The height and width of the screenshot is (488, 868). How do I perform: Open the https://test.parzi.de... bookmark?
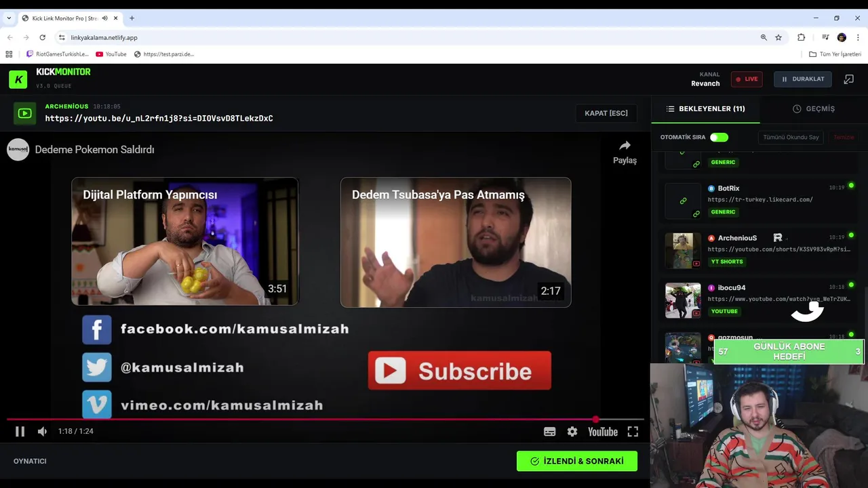point(164,54)
